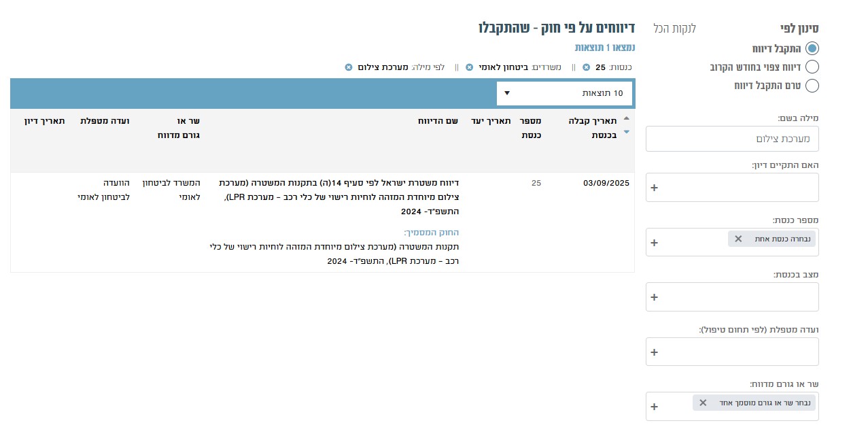
Task: Sort receipt date descending with down arrow
Action: [x=627, y=132]
